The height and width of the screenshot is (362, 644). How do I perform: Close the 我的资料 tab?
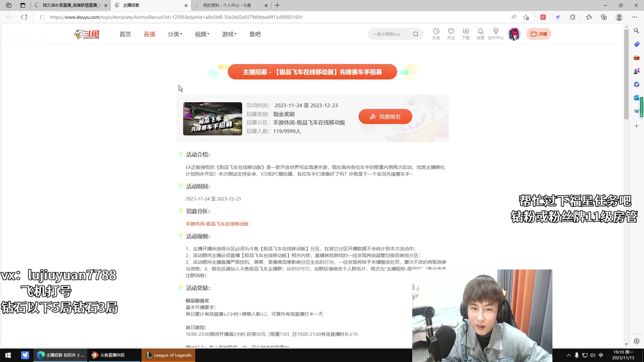pos(266,5)
